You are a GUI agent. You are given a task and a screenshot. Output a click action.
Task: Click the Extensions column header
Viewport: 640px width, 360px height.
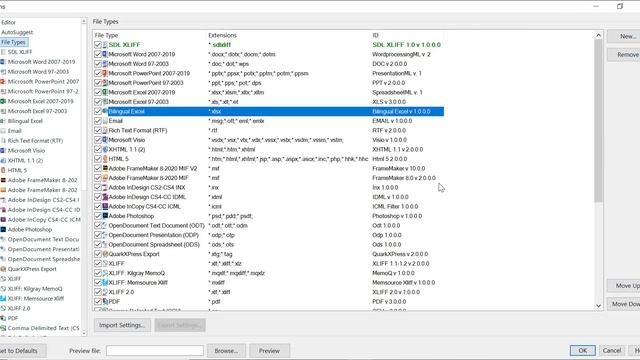tap(222, 36)
